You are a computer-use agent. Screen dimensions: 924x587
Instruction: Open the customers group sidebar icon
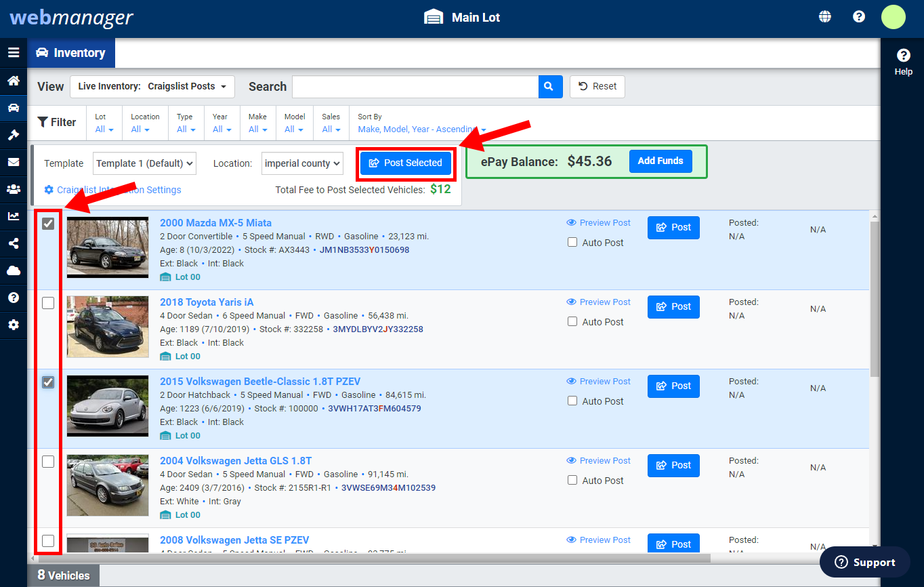13,189
